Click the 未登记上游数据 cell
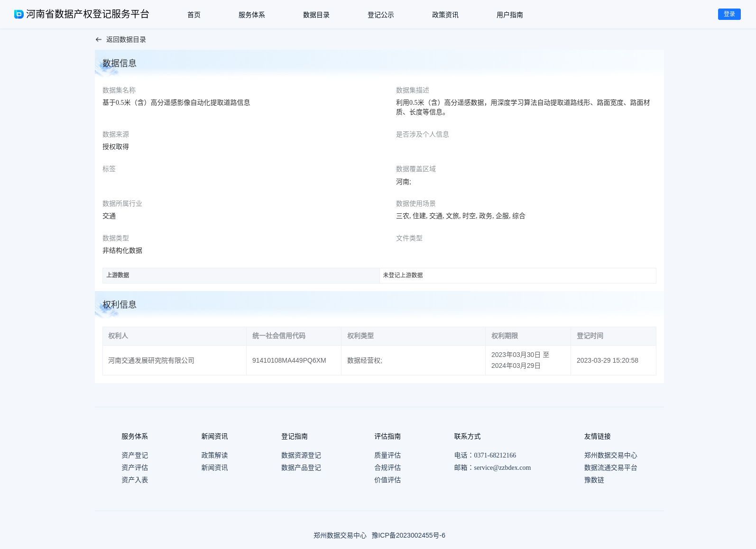 pos(518,275)
